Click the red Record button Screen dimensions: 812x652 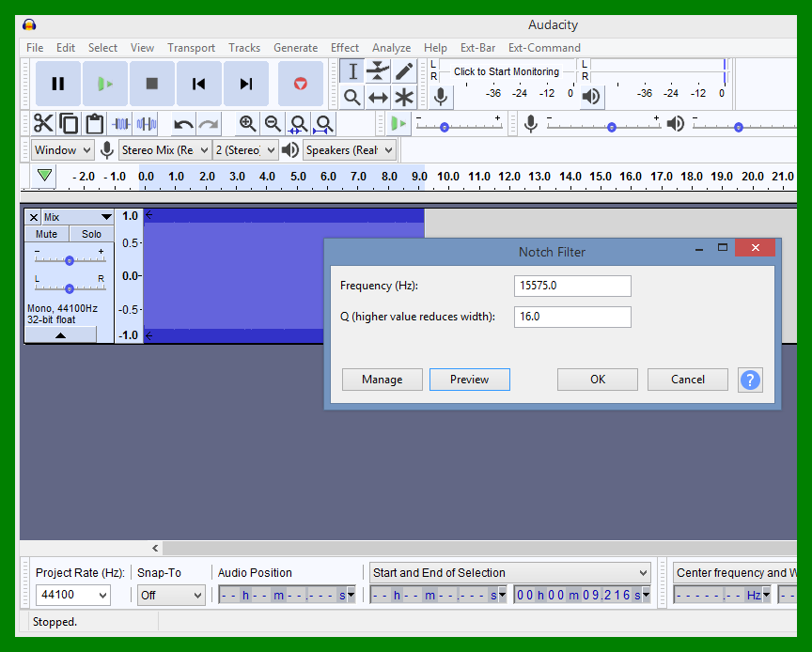coord(301,84)
